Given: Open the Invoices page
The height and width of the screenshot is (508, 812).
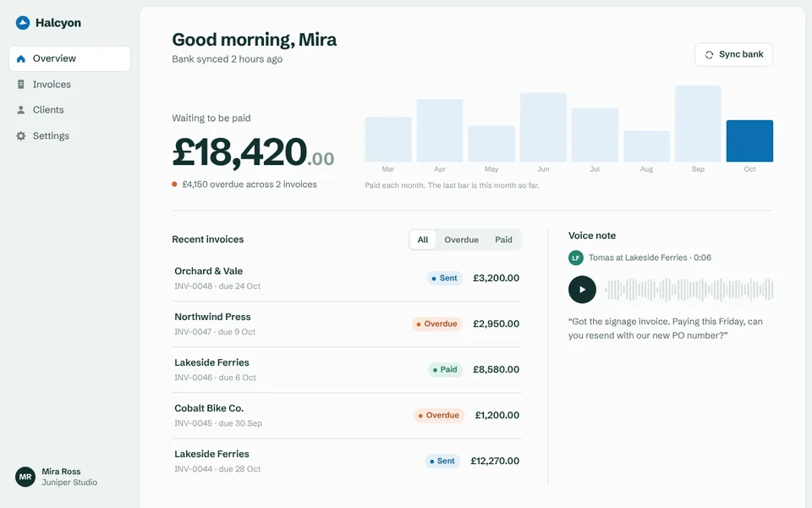Looking at the screenshot, I should click(69, 84).
